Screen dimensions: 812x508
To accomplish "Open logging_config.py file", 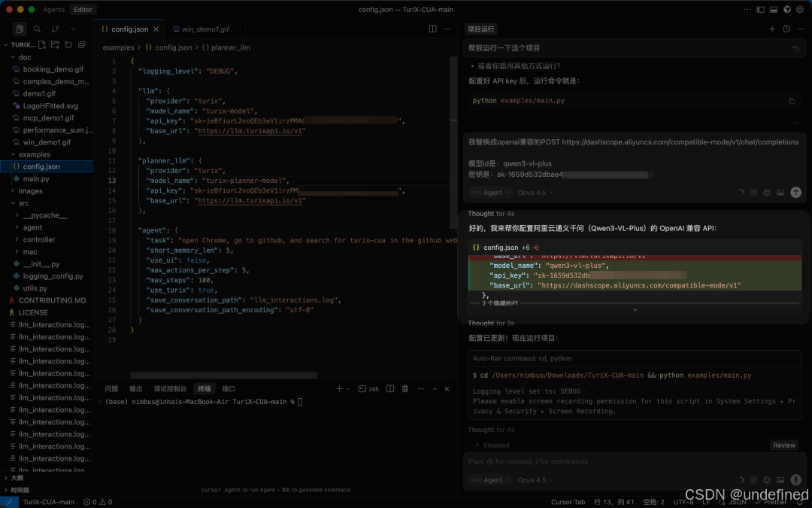I will coord(53,276).
